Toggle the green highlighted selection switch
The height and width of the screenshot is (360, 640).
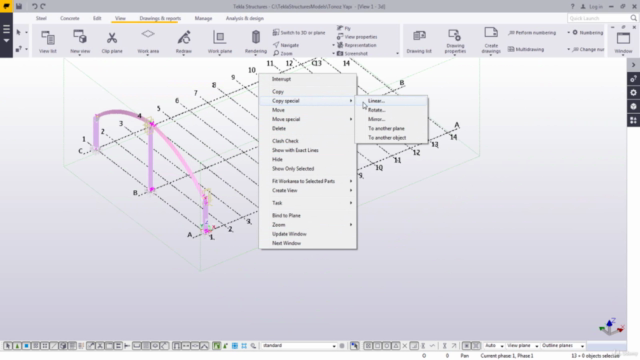coord(216,346)
